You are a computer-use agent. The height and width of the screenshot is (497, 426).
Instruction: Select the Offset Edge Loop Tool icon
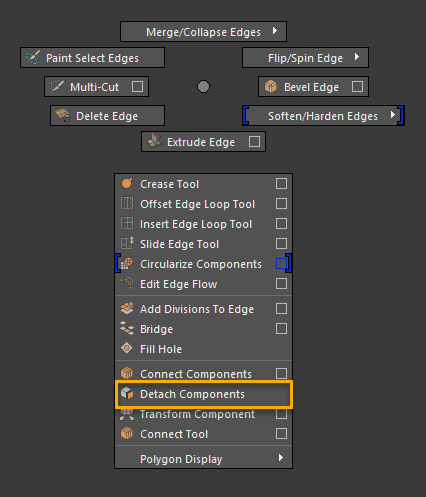[x=127, y=203]
